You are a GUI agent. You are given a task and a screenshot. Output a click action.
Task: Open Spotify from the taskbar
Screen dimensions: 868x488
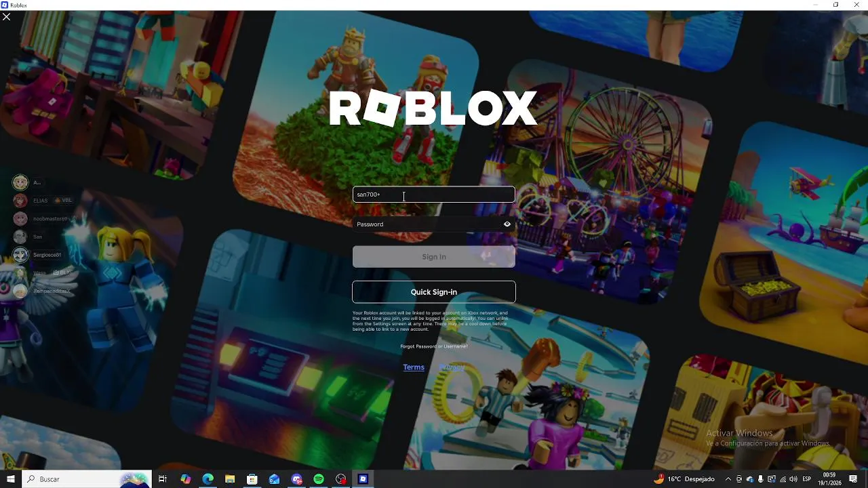click(x=319, y=479)
